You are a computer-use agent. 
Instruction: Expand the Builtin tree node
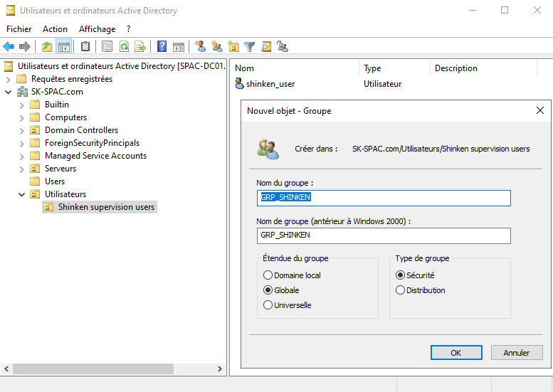click(x=21, y=105)
